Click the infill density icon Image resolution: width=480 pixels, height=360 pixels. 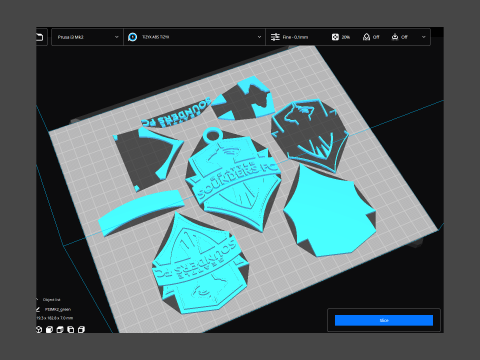(x=335, y=37)
